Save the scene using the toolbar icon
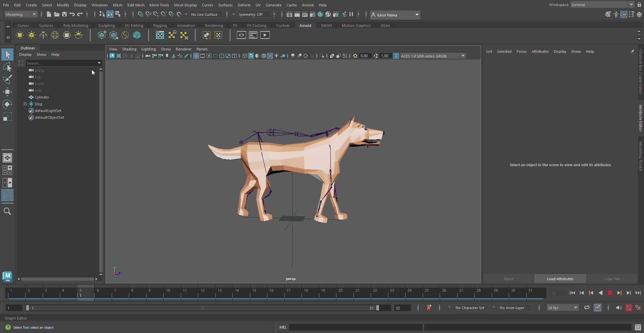644x333 pixels. pyautogui.click(x=64, y=14)
